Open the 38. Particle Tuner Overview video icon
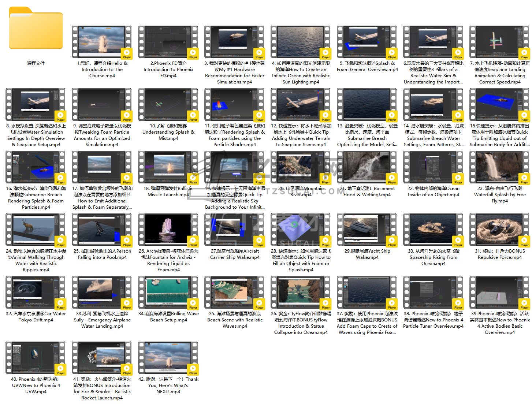The image size is (532, 406). [x=434, y=293]
